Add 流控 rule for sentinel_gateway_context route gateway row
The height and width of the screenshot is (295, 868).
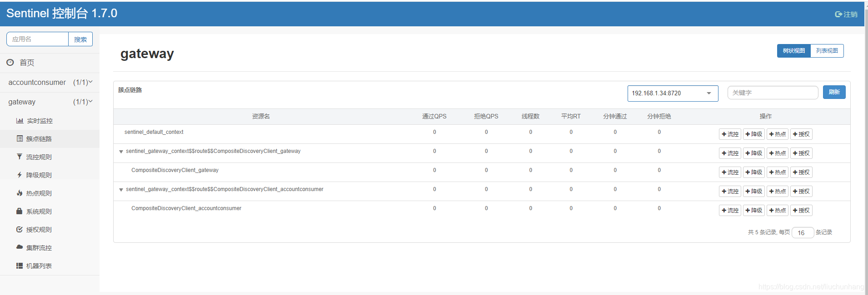pos(730,153)
